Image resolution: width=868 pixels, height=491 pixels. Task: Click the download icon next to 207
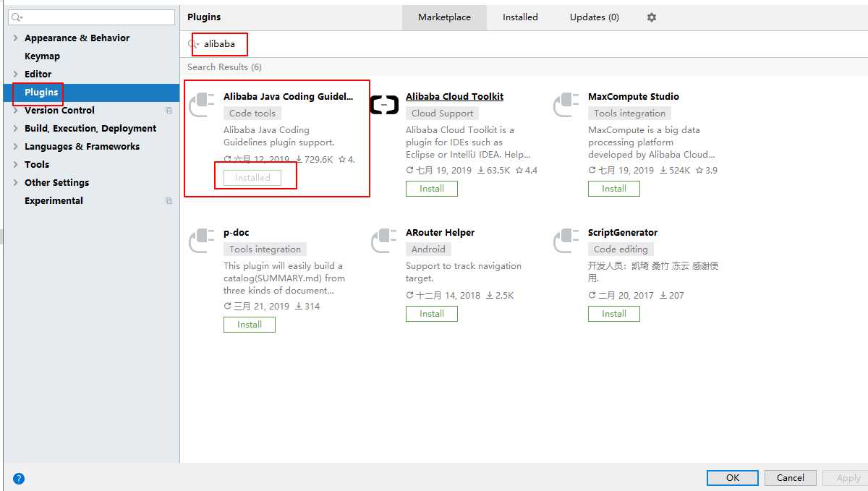pyautogui.click(x=664, y=296)
